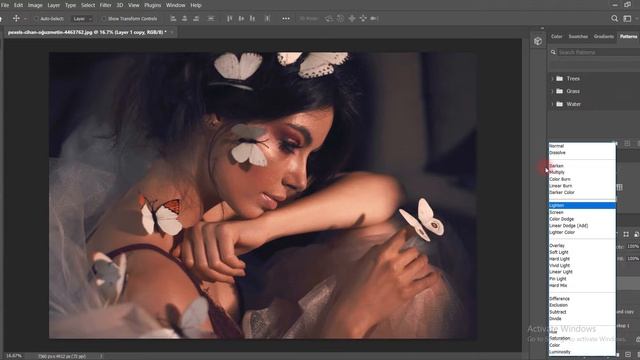Collapse the panels using double-arrow

coord(542,28)
